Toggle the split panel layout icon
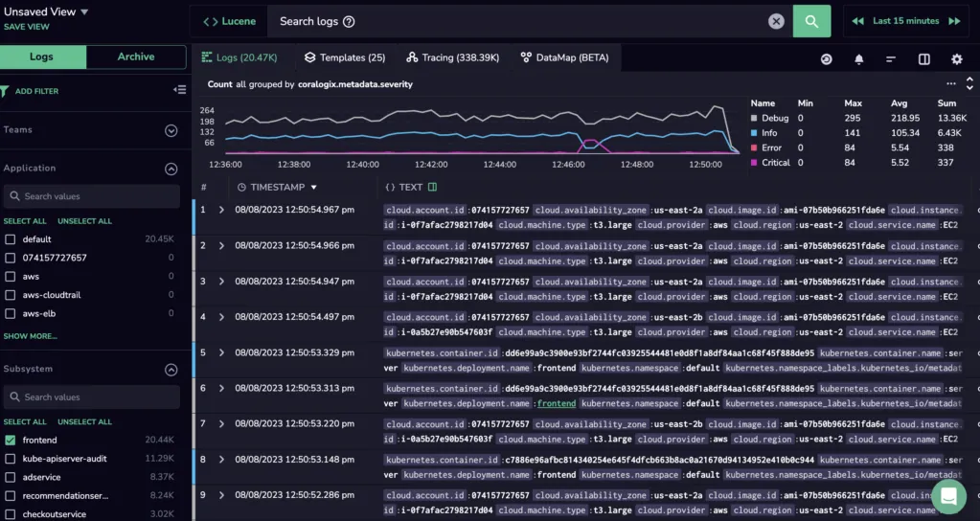 tap(923, 59)
